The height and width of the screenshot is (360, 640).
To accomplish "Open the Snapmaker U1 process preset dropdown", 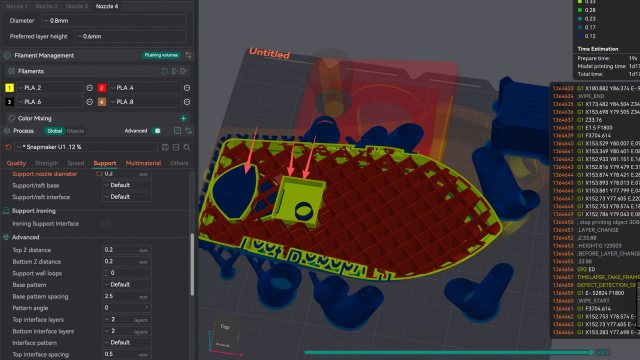I will click(86, 147).
